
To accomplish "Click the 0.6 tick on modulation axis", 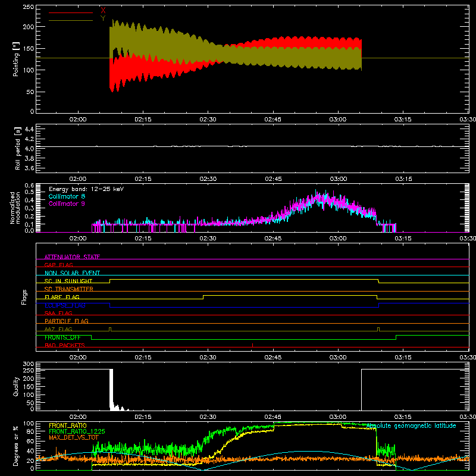I will point(29,185).
